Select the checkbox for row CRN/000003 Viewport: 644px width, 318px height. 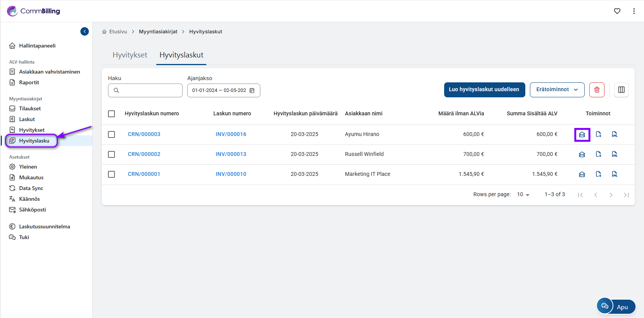[x=111, y=134]
